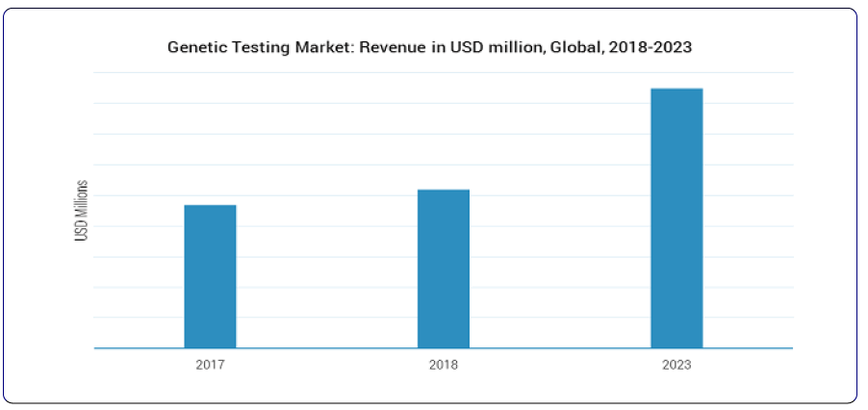This screenshot has height=410, width=868.
Task: Click empty plot area between 2017 and 2018 bars
Action: [327, 241]
